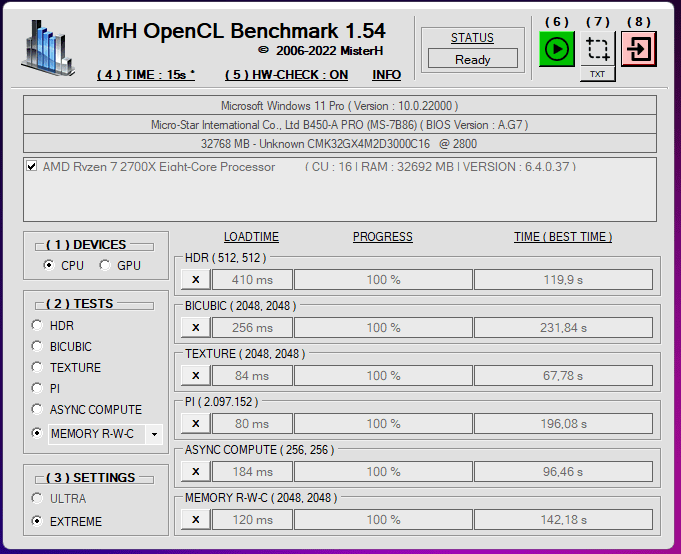Screen dimensions: 681x554
Task: Click the MrH OpenCL Benchmark 1.54 title
Action: click(241, 31)
